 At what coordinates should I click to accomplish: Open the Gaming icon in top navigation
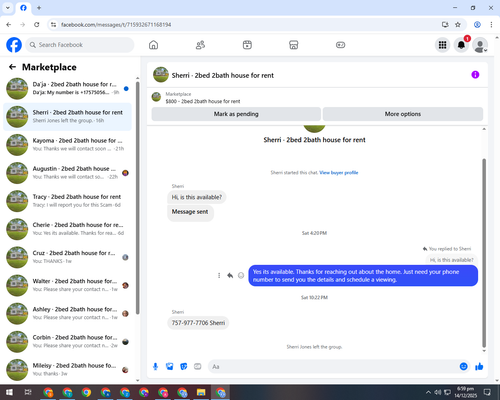coord(340,45)
